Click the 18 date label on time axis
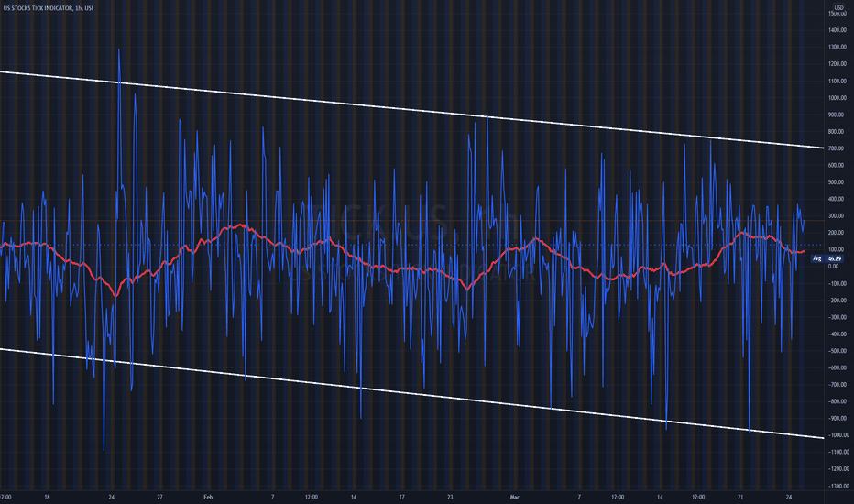Viewport: 854px width, 504px height. [47, 497]
